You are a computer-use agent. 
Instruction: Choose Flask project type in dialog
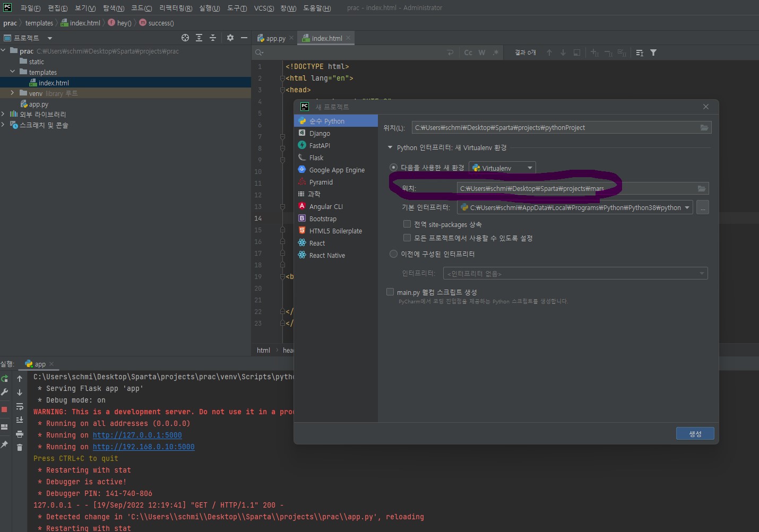(x=336, y=158)
